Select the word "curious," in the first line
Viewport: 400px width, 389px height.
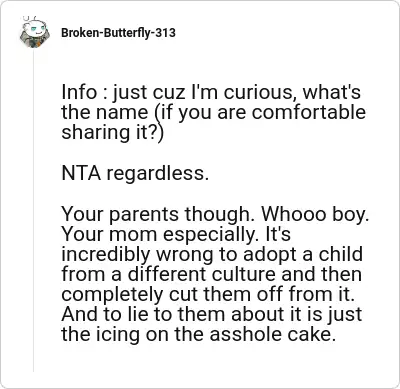[x=260, y=93]
